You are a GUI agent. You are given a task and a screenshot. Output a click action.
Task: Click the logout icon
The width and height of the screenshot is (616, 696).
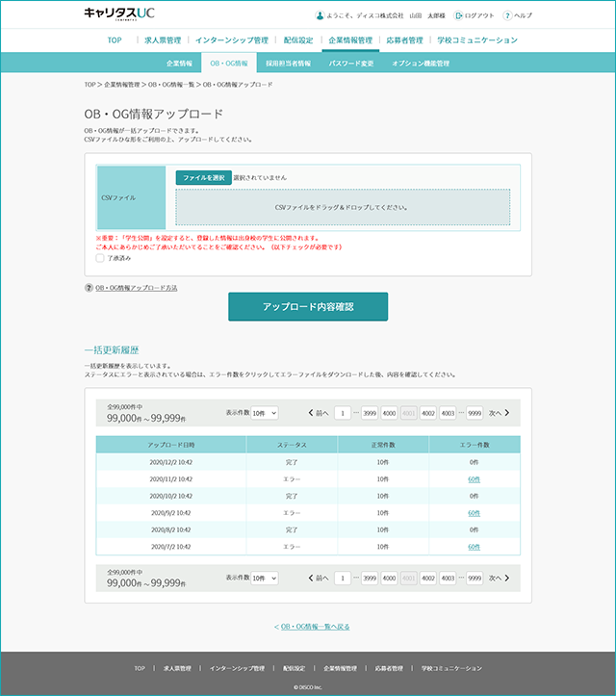458,16
